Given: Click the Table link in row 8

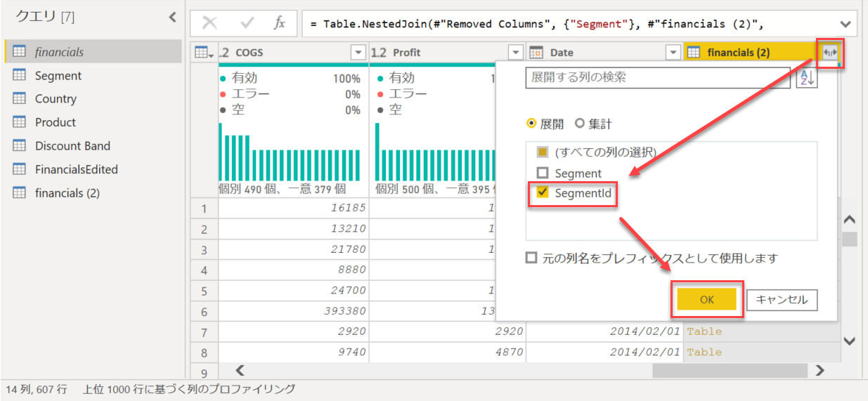Looking at the screenshot, I should click(704, 351).
